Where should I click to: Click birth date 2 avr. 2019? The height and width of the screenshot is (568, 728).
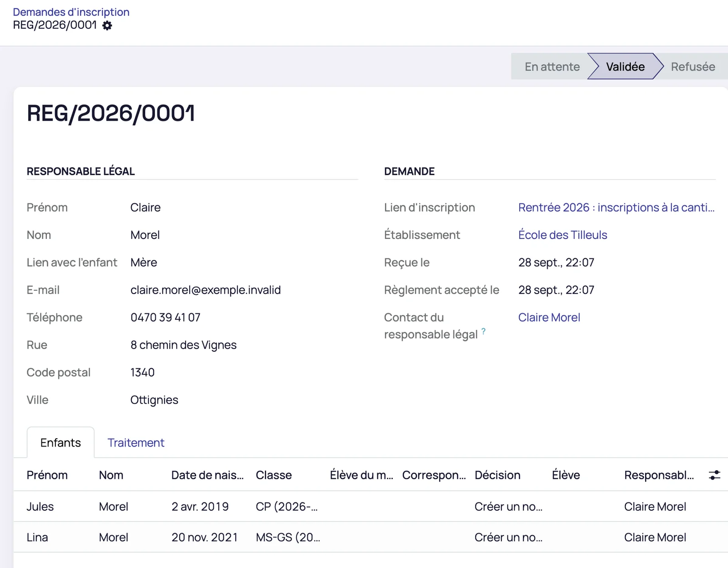(x=200, y=507)
